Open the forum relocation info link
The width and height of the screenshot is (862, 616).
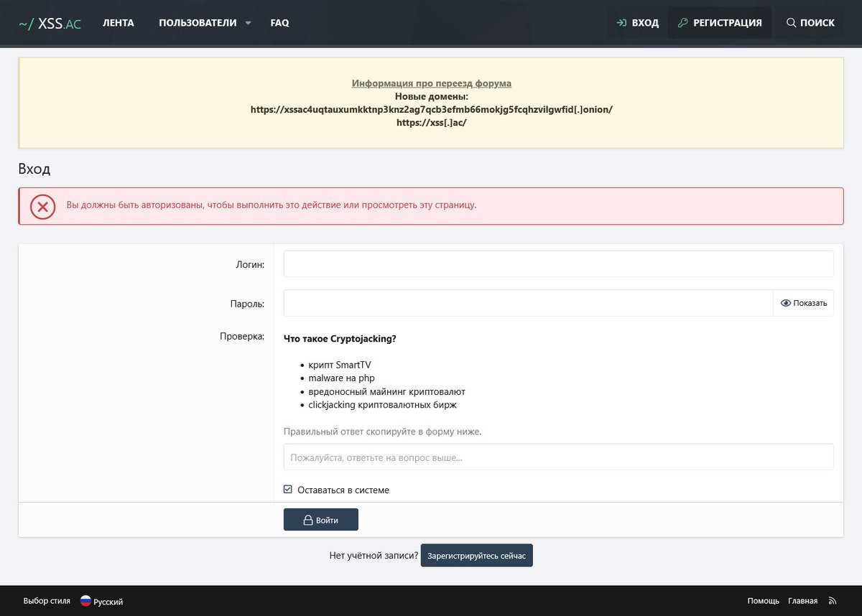(x=430, y=83)
